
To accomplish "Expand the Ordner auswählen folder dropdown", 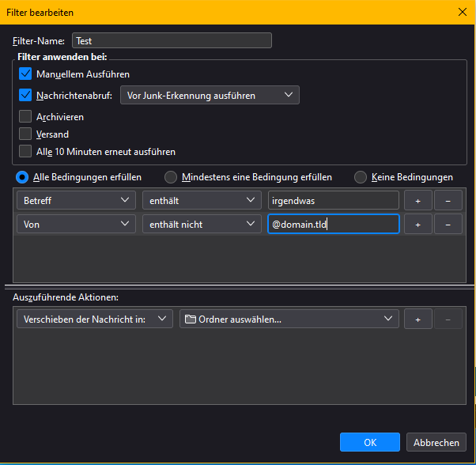I will click(x=289, y=319).
